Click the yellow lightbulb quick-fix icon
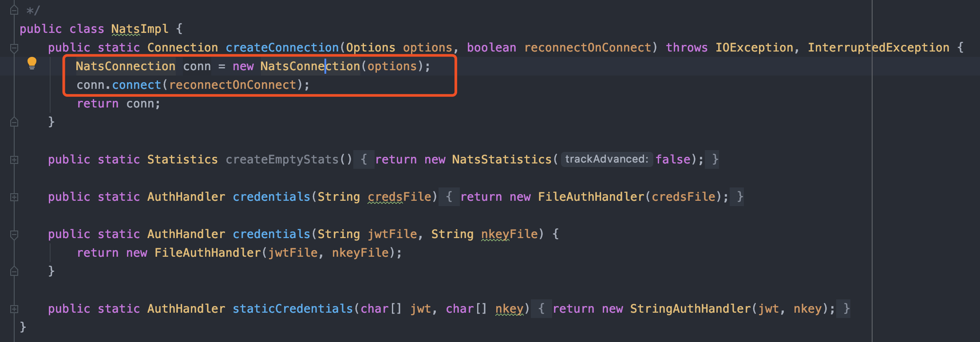This screenshot has width=980, height=342. coord(32,63)
